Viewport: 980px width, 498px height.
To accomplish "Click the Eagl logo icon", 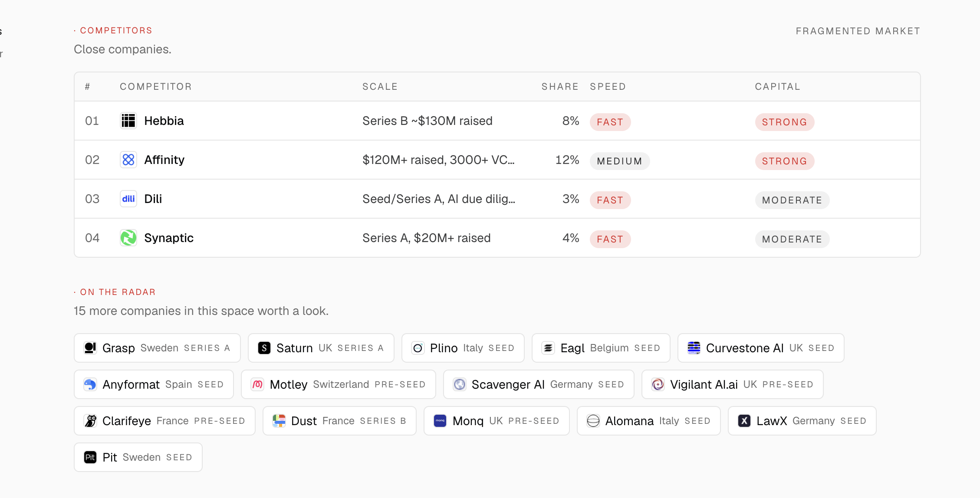I will [x=548, y=348].
